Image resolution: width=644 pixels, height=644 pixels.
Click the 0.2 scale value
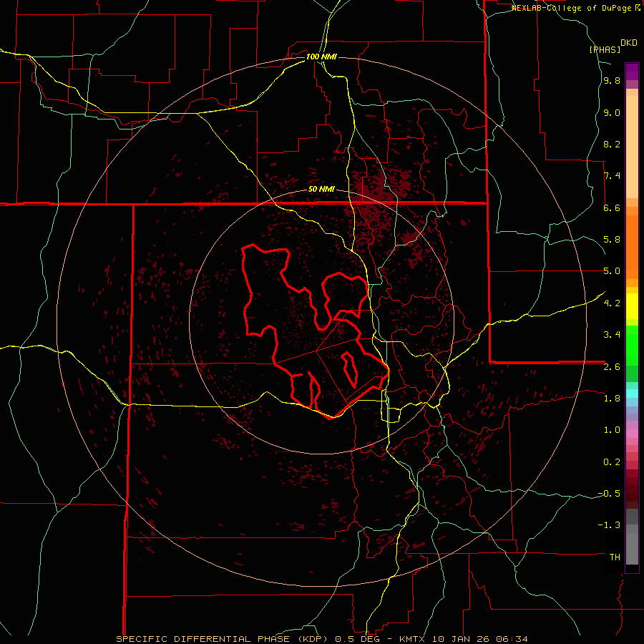click(x=612, y=462)
